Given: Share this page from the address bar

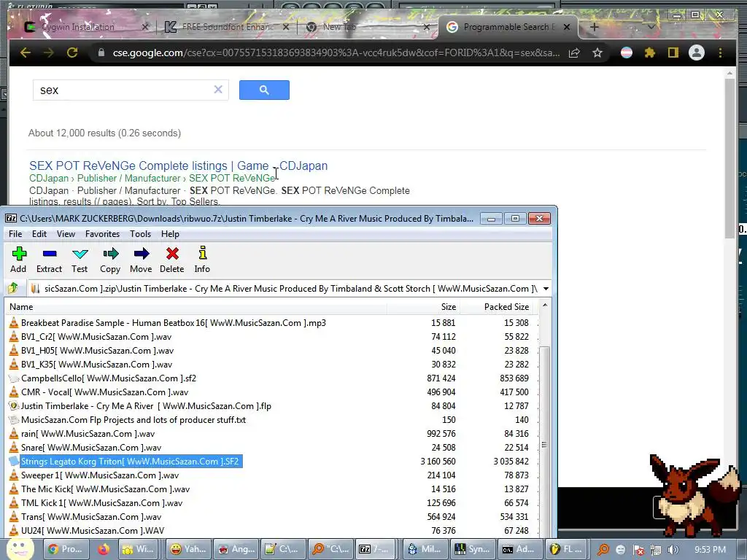Looking at the screenshot, I should (x=574, y=52).
